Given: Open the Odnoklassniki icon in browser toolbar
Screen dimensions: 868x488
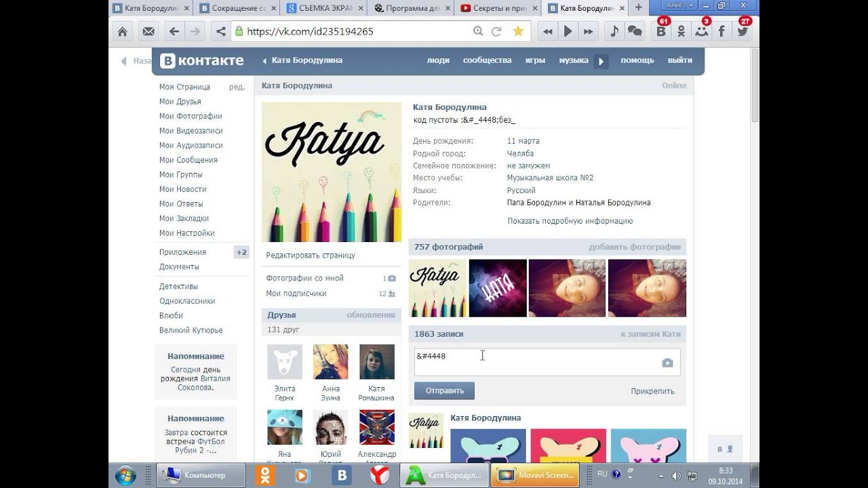Looking at the screenshot, I should point(682,31).
